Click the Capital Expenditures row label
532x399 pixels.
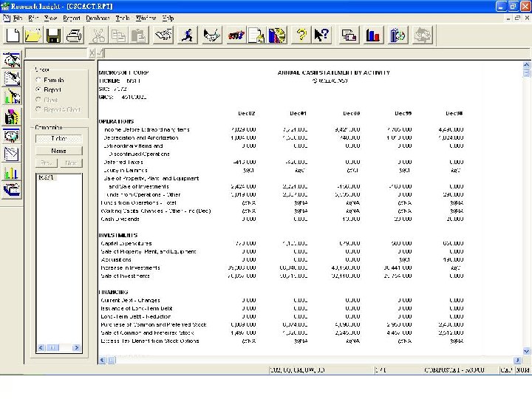[126, 244]
